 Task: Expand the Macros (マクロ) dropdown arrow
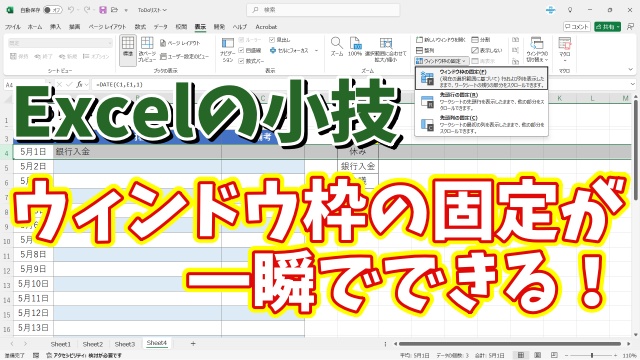[x=564, y=61]
